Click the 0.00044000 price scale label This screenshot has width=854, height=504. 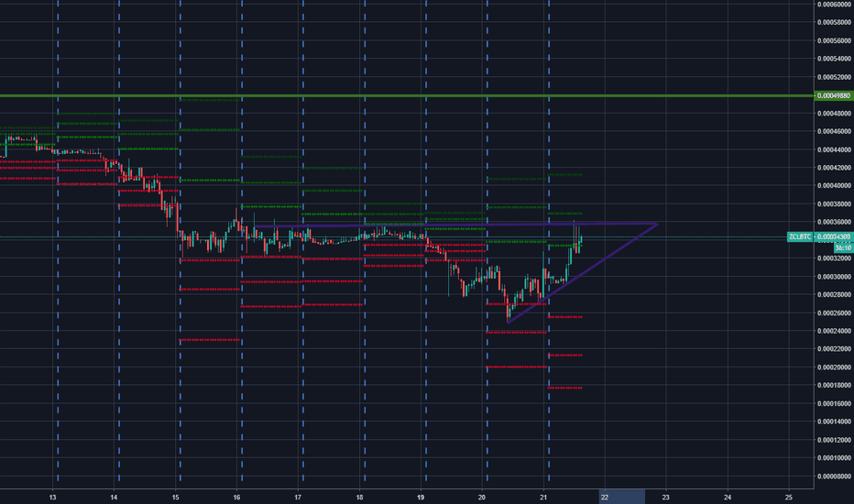coord(835,149)
